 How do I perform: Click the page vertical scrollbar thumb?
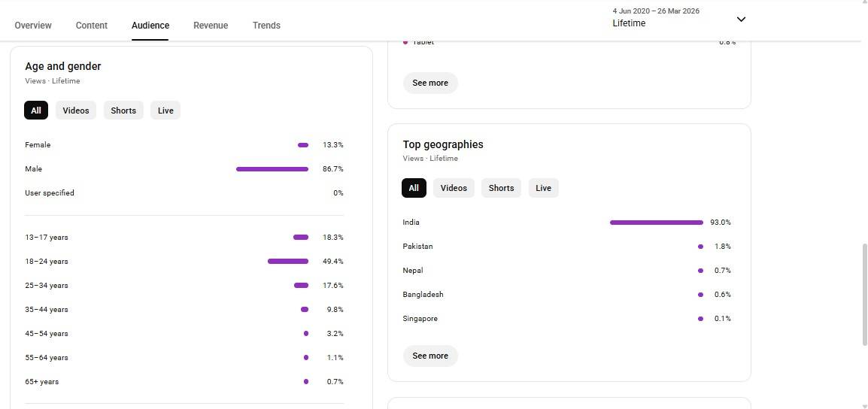pyautogui.click(x=864, y=293)
